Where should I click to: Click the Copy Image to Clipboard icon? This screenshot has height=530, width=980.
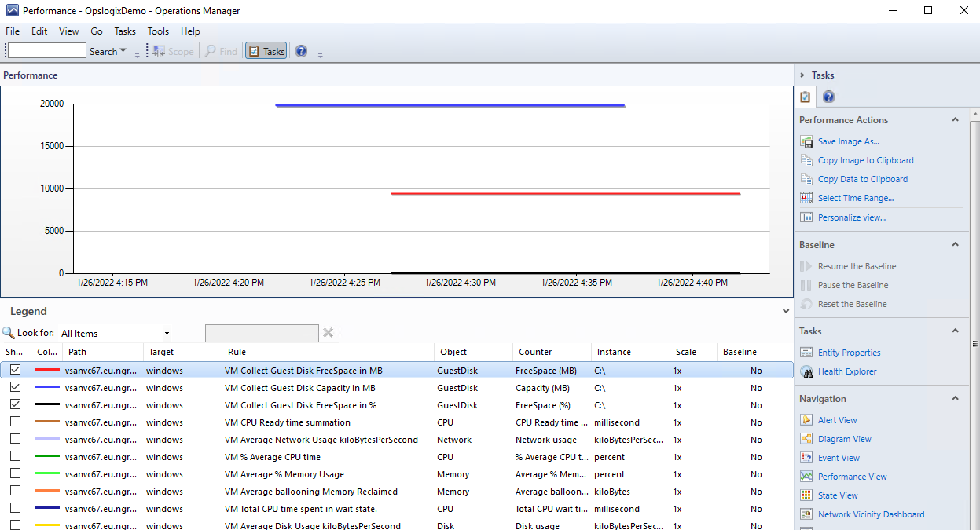[806, 161]
